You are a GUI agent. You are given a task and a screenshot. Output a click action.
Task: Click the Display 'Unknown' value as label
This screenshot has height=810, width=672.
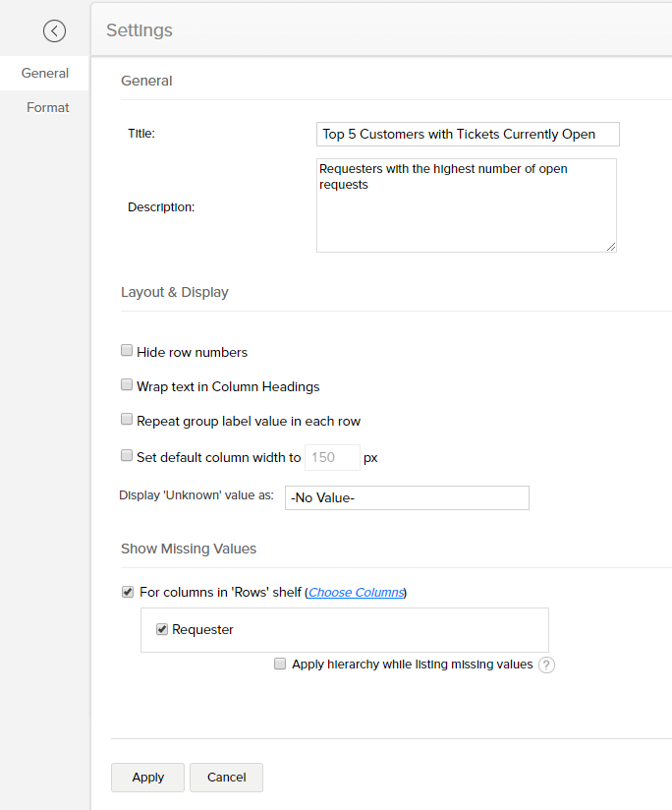[196, 495]
